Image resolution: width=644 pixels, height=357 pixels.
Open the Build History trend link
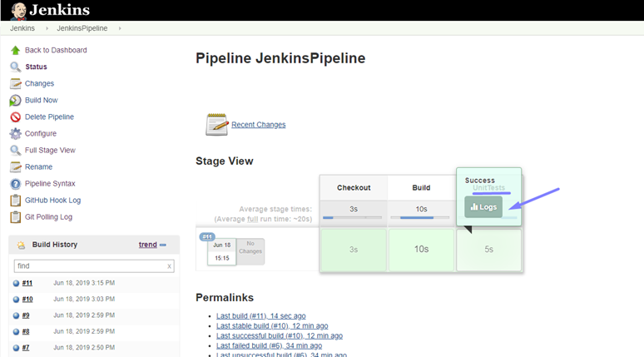(x=148, y=245)
